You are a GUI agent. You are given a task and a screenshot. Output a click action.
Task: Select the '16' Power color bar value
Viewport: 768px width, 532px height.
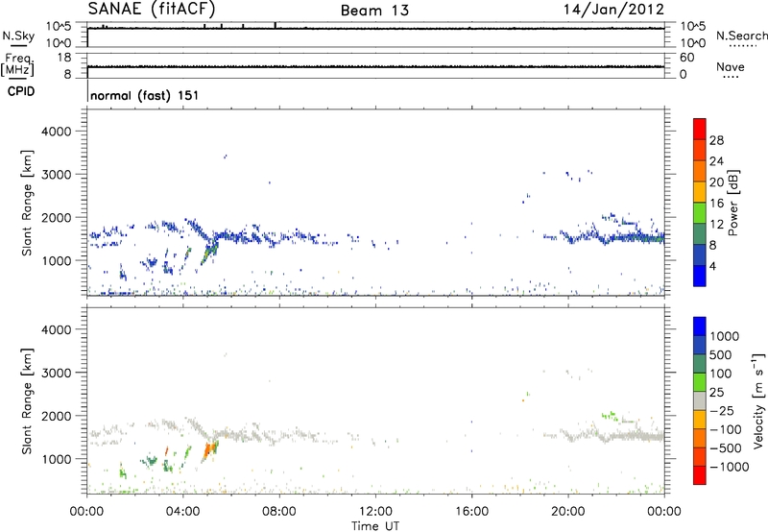[716, 204]
